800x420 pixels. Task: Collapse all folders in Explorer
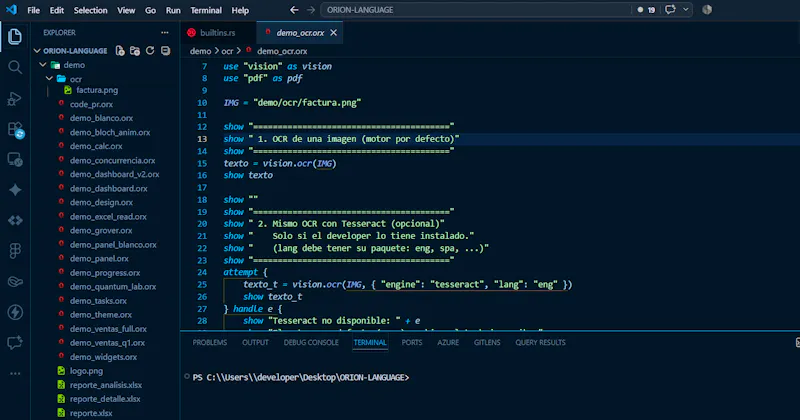point(165,51)
